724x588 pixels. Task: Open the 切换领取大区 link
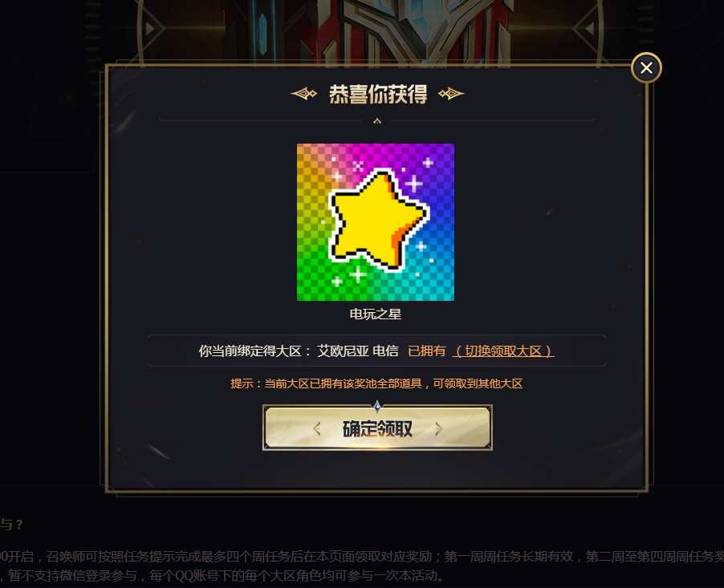502,351
